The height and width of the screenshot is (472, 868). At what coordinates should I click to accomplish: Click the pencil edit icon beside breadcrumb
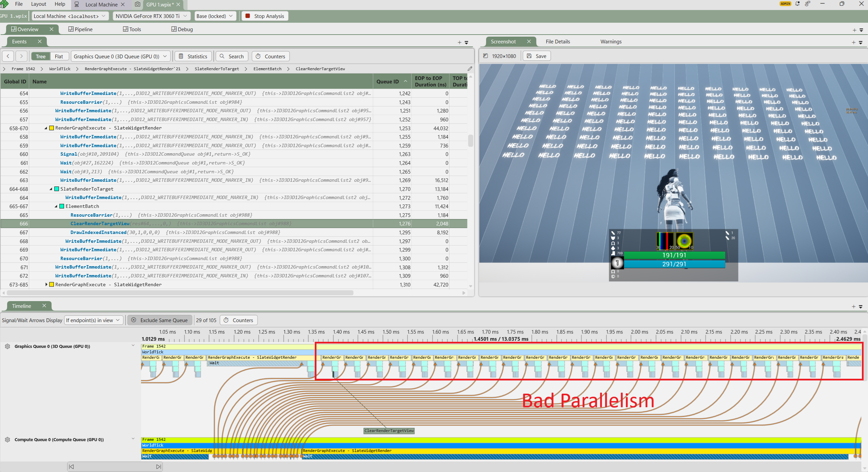click(470, 68)
